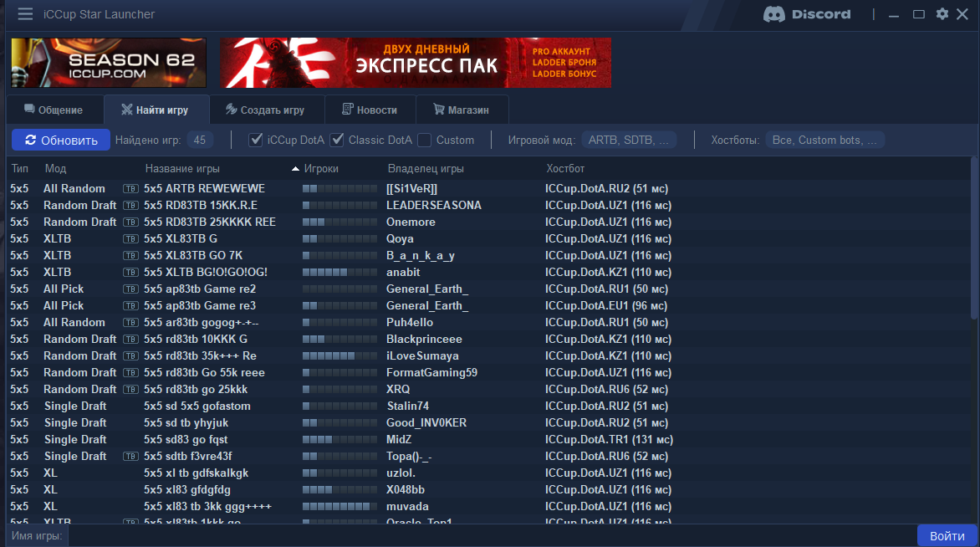Sort by Название игры column header

coord(182,169)
